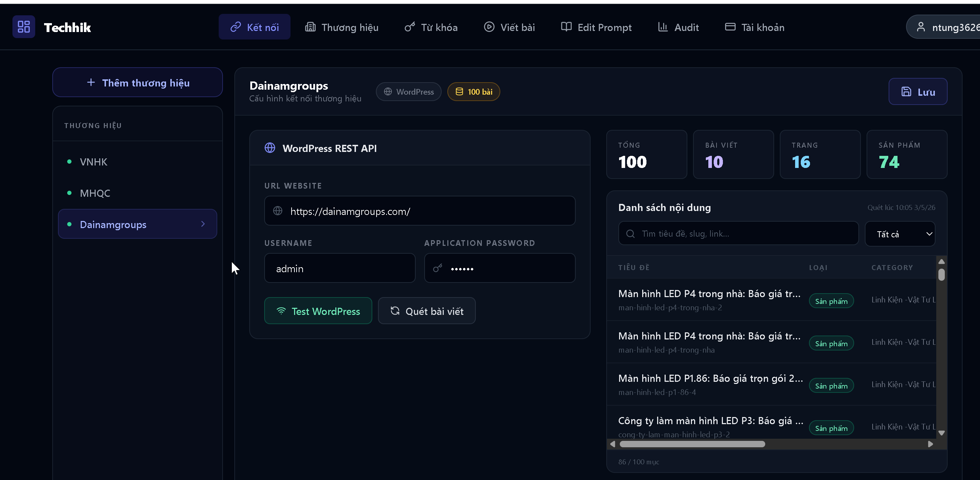Click horizontal scrollbar left arrow
980x480 pixels.
pyautogui.click(x=612, y=444)
